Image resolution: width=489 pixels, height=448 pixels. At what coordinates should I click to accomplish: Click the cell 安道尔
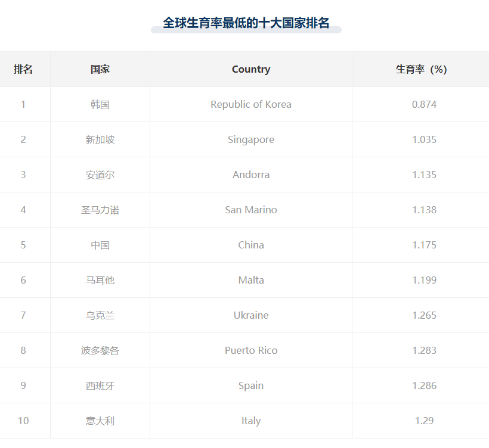[100, 175]
